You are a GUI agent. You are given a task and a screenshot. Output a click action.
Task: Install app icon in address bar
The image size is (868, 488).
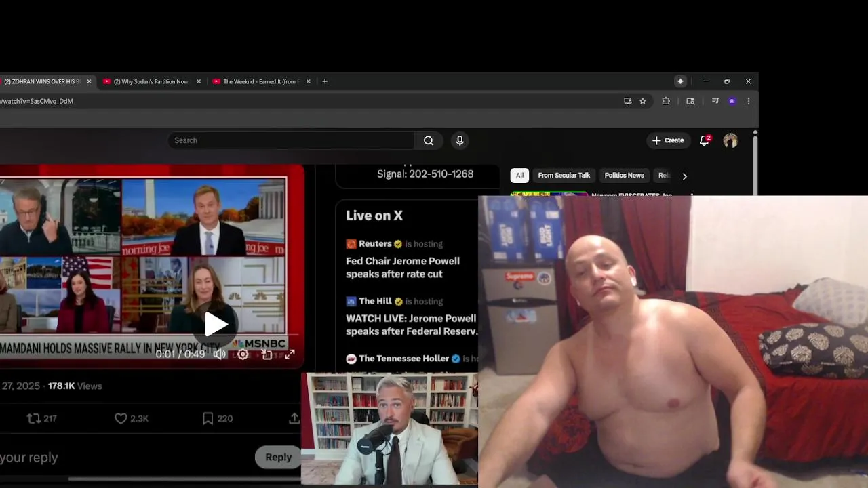click(x=628, y=101)
